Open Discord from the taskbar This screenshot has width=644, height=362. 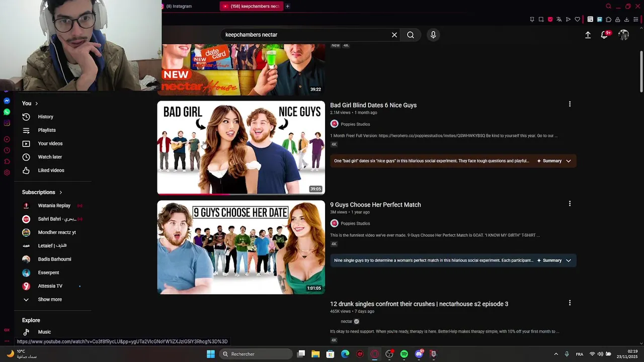pos(419,354)
